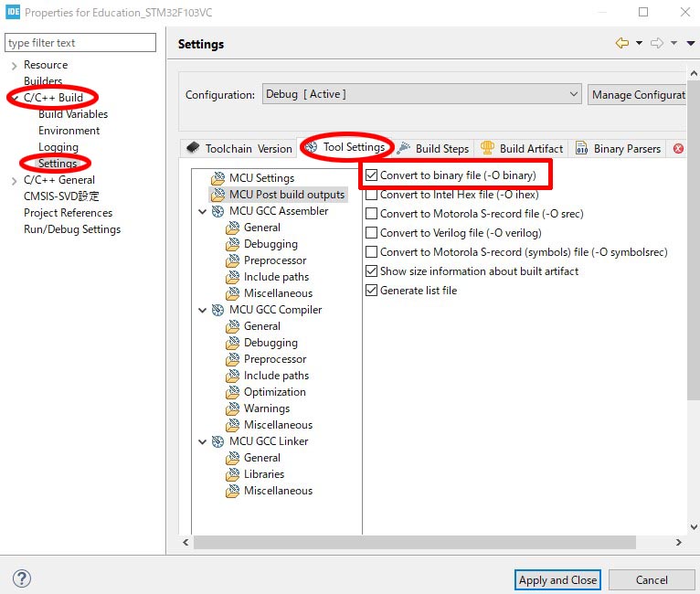Click the red error tab icon
Screen dimensions: 700x594
(678, 149)
